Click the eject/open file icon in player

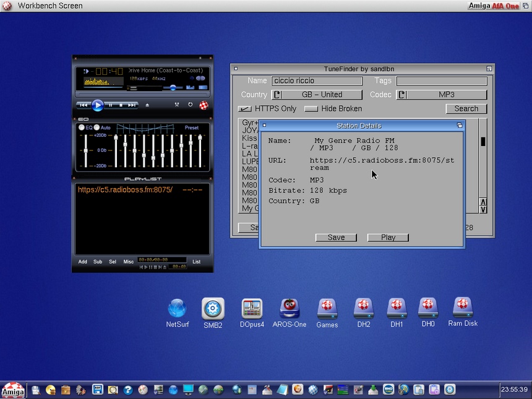click(147, 105)
